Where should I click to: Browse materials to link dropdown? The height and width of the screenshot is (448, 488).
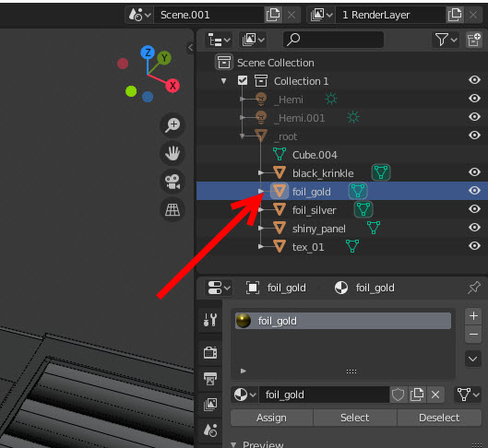[x=245, y=395]
